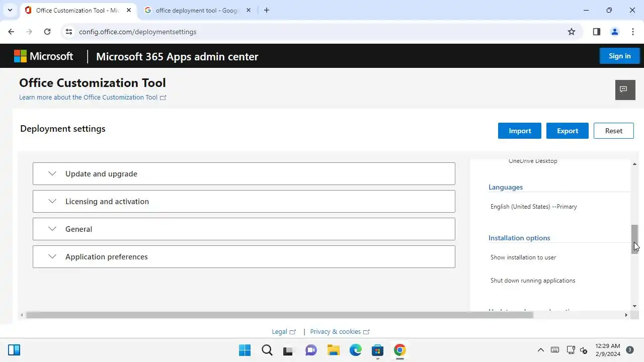Click the vertical scrollbar thumb
This screenshot has width=644, height=362.
[x=634, y=239]
